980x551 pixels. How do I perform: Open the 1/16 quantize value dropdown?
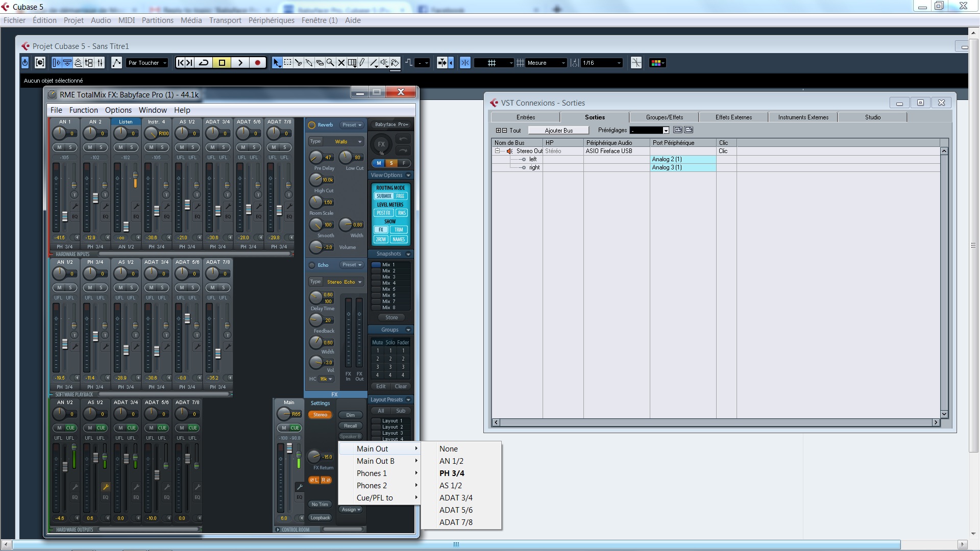[602, 63]
